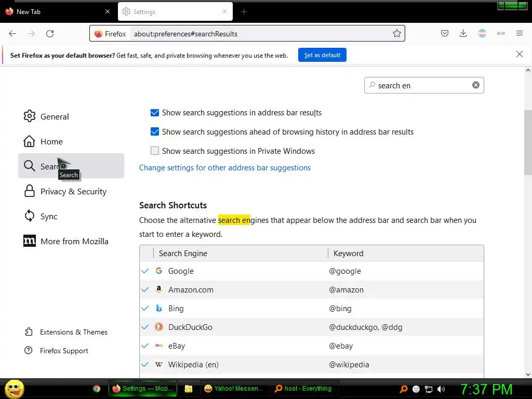Open Change settings for other address bar suggestions
The image size is (532, 399).
coord(224,168)
